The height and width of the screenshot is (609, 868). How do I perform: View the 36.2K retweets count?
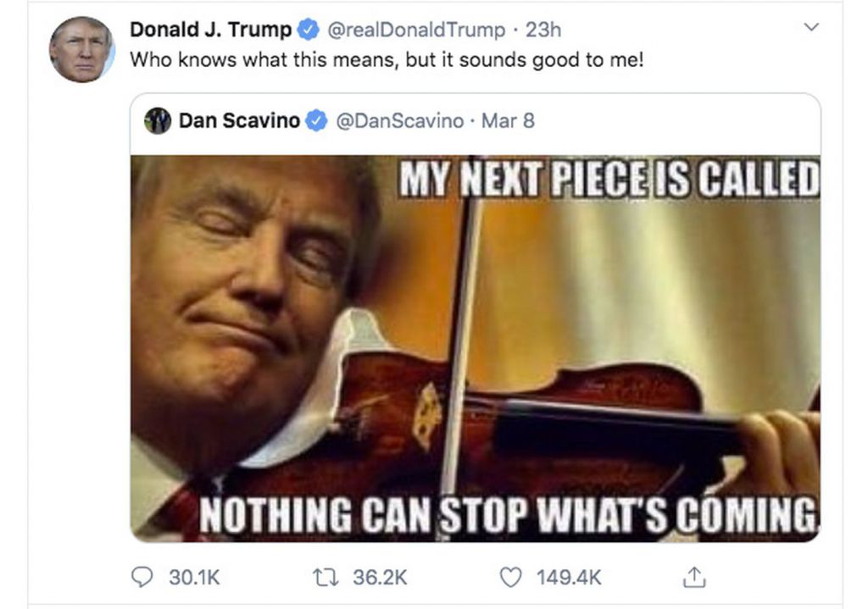(x=380, y=578)
